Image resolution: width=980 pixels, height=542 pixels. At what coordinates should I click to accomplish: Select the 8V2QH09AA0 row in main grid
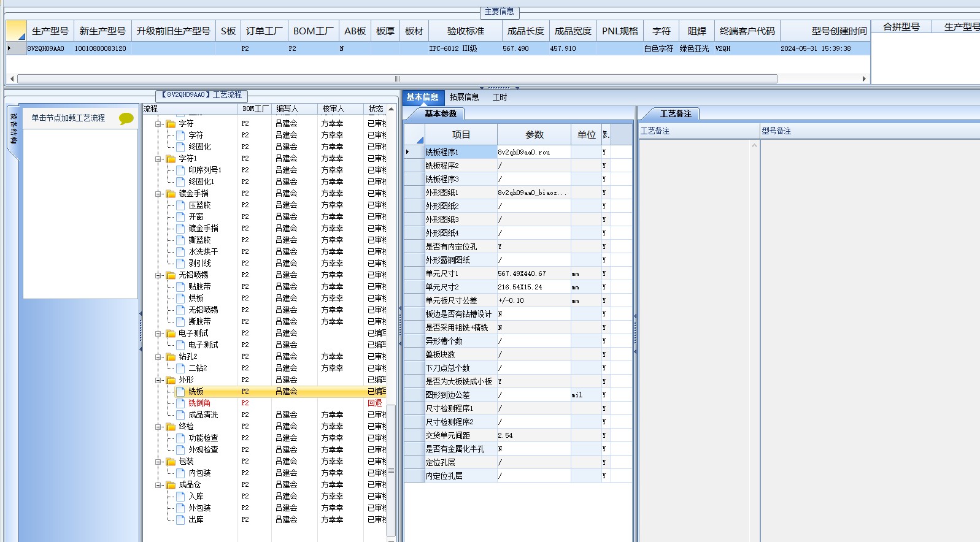(438, 48)
